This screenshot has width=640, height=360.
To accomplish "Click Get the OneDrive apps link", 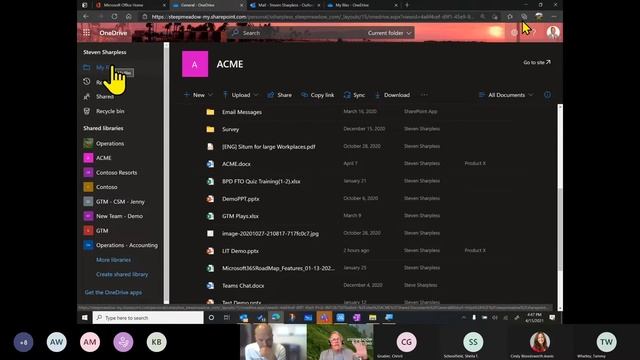I will tap(113, 292).
